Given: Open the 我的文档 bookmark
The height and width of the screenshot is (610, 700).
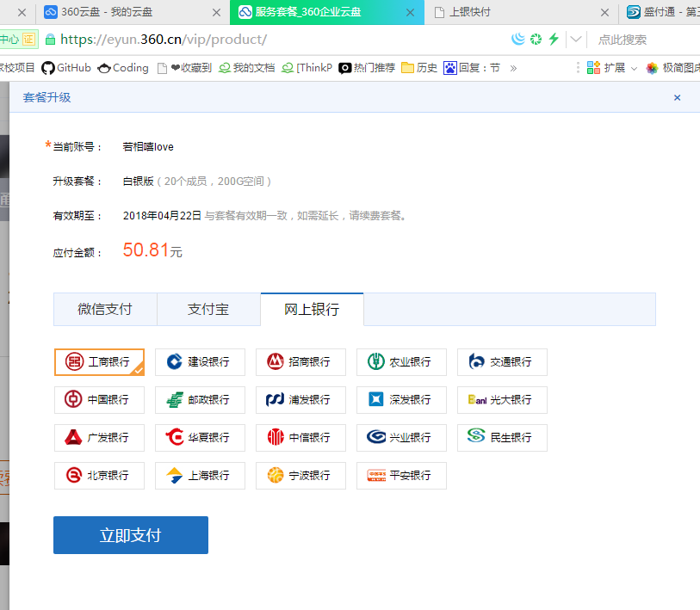Looking at the screenshot, I should pyautogui.click(x=246, y=68).
